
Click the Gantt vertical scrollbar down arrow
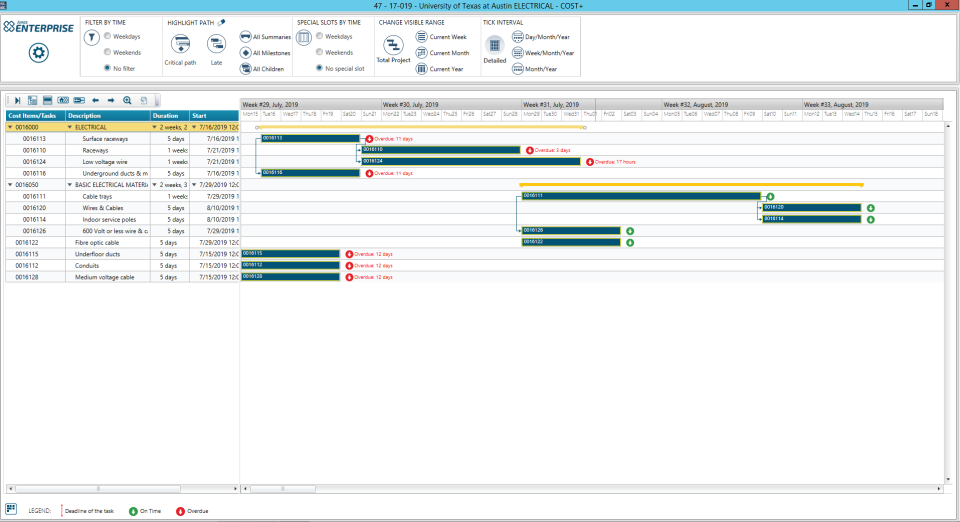tap(948, 480)
